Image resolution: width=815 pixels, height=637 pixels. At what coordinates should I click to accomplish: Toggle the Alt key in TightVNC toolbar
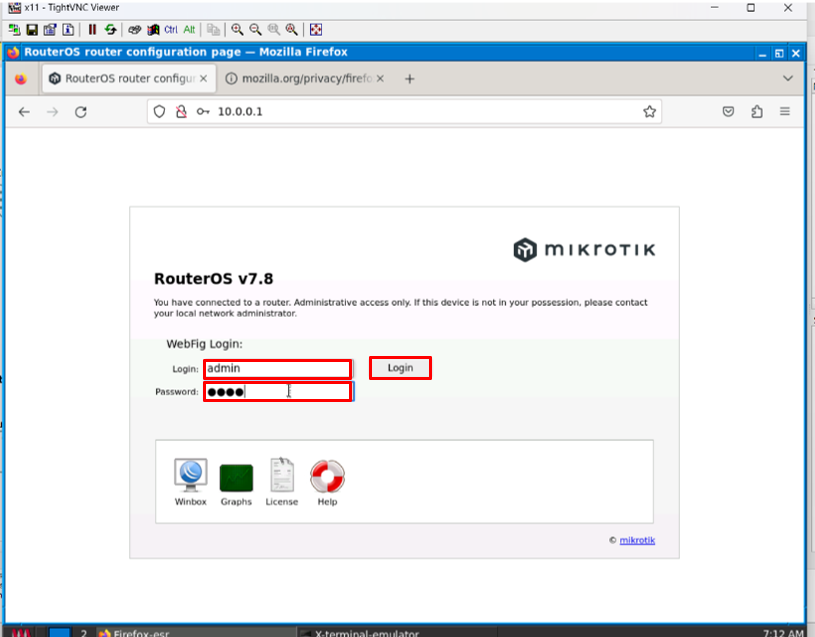189,30
